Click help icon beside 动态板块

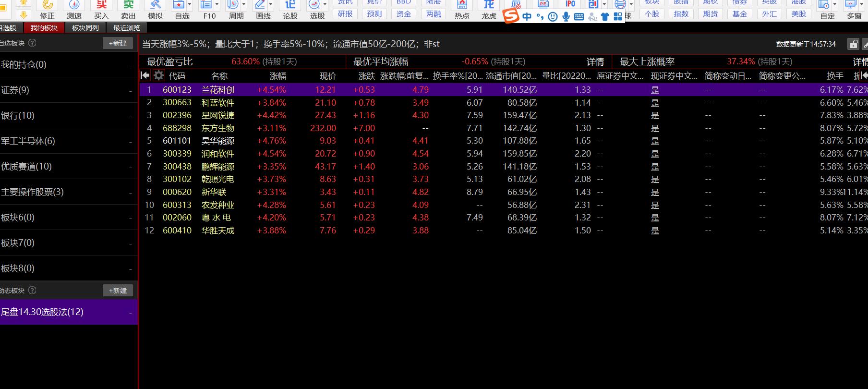coord(32,290)
